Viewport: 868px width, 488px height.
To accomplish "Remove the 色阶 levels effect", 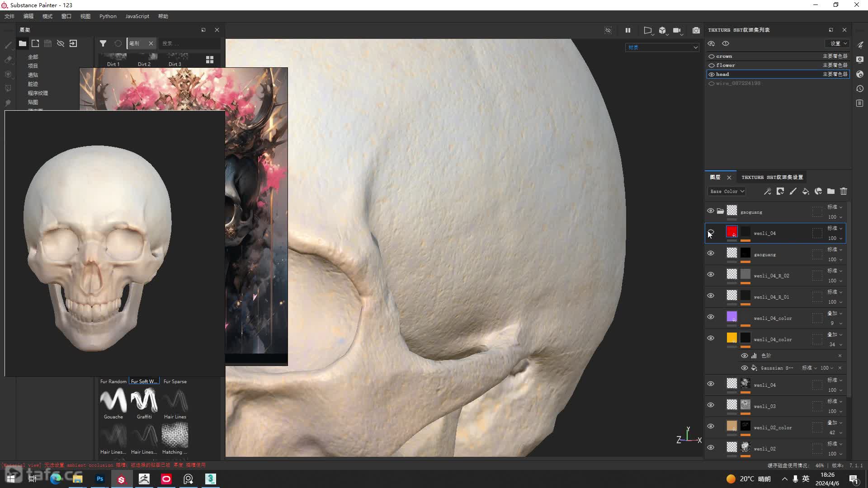I will pos(840,356).
